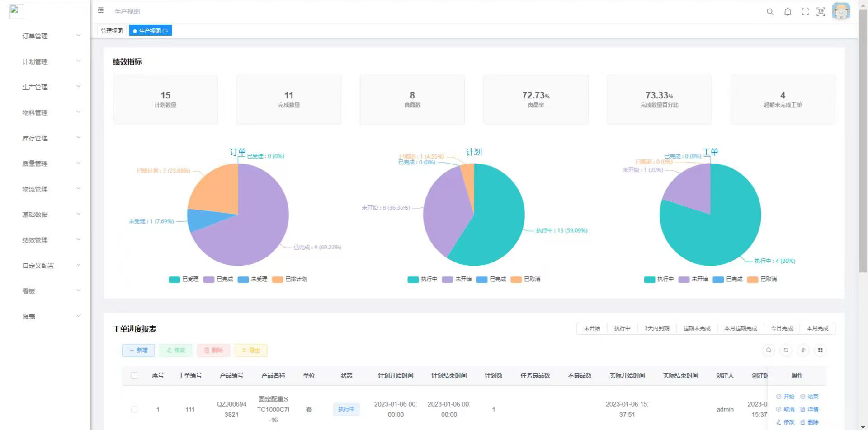Click 删除 action in row 111
Viewport: 868px width, 430px height.
[809, 422]
